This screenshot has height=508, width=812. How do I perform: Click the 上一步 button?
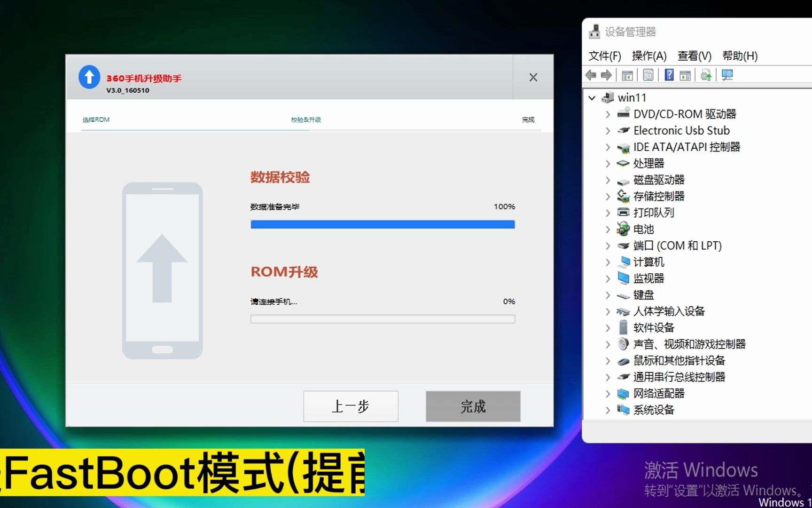tap(351, 406)
